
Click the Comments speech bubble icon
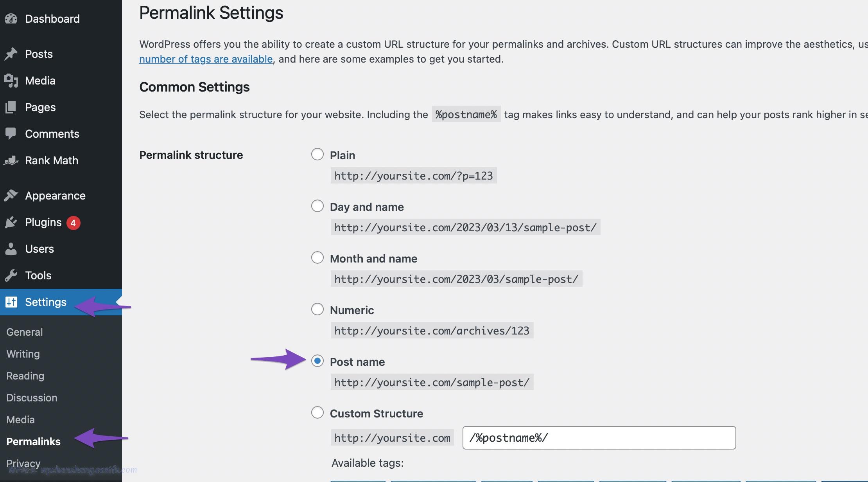pos(11,134)
